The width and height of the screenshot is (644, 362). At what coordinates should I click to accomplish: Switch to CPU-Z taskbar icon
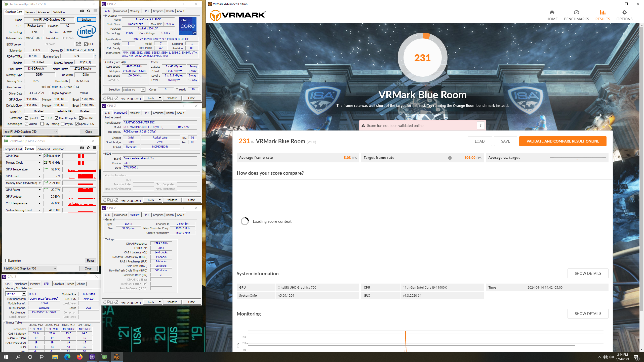tap(92, 357)
